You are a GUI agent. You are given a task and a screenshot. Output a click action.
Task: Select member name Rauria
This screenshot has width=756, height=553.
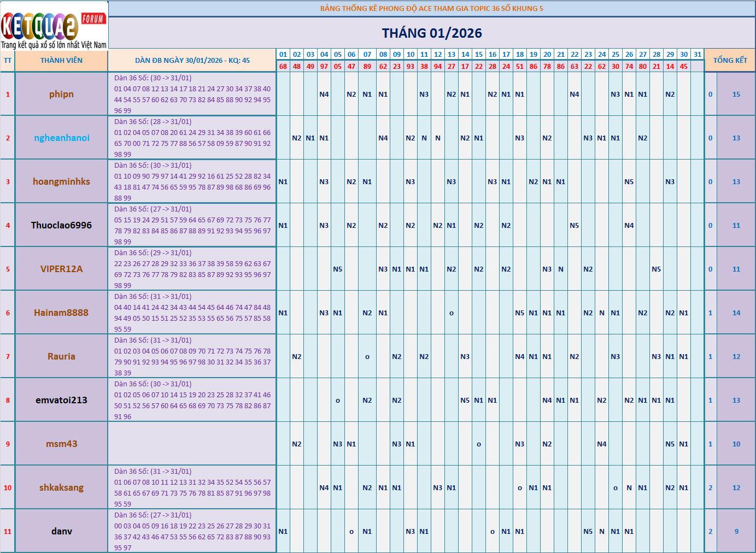click(61, 356)
